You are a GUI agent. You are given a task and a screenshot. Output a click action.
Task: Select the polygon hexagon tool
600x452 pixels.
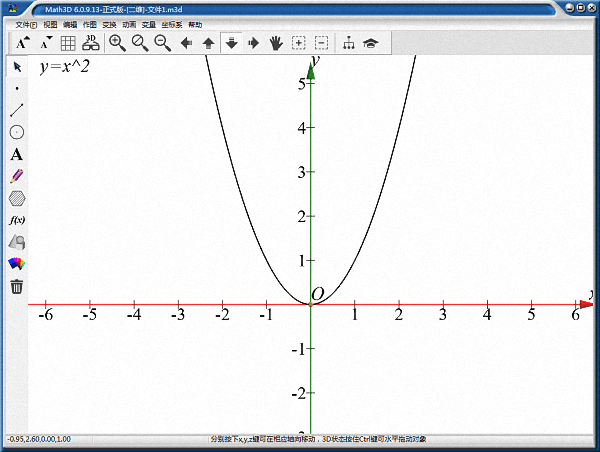(16, 198)
